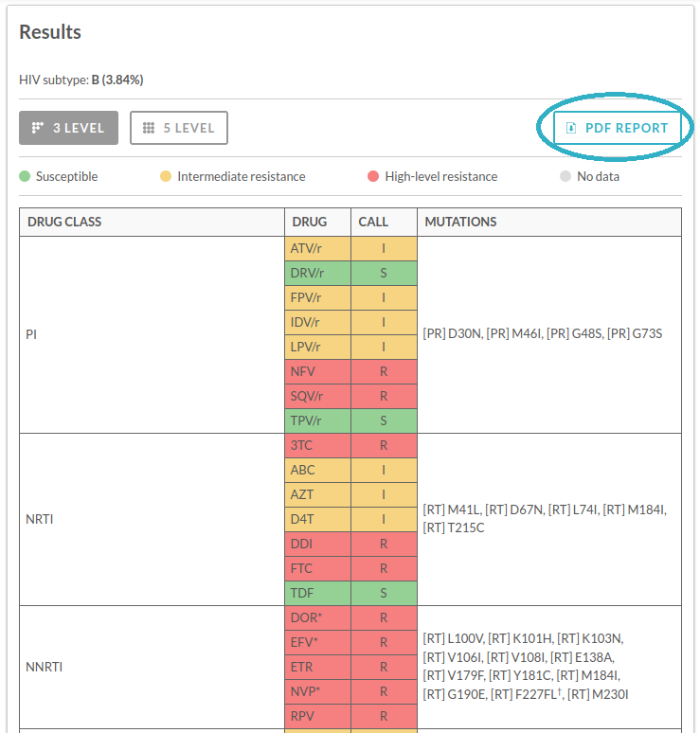
Task: Select the LPV/r drug cell
Action: 317,347
